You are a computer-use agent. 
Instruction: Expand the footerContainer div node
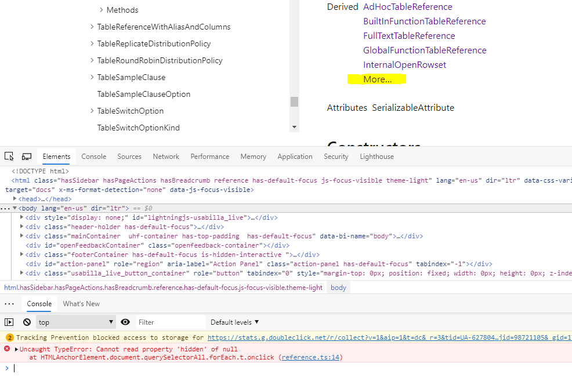pos(21,254)
